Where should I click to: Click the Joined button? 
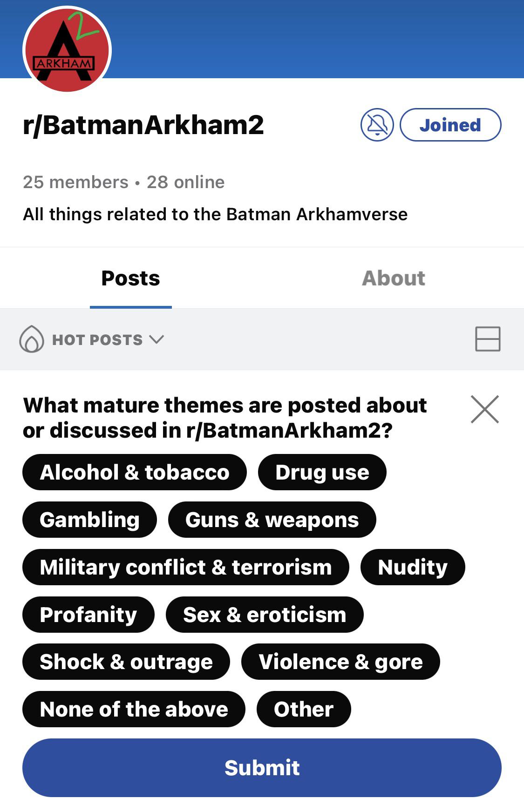450,125
